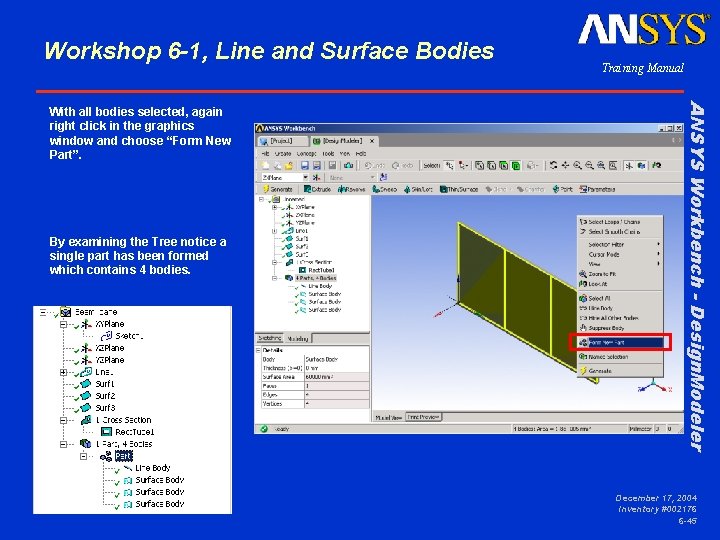Click the Thin/Surface toolbar button
Image resolution: width=720 pixels, height=540 pixels.
coord(459,189)
